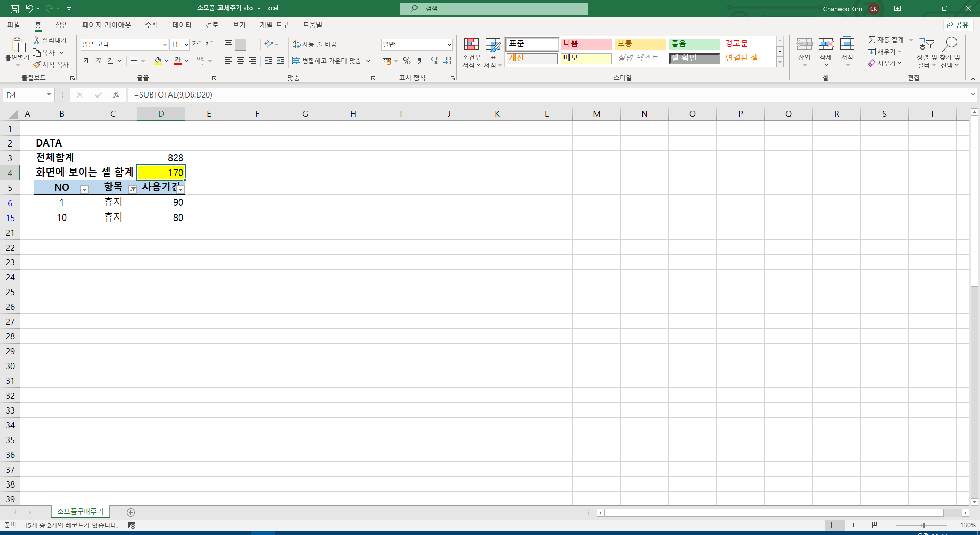The image size is (980, 535).
Task: Decrease font size with the smaller 가 icon
Action: click(x=209, y=44)
